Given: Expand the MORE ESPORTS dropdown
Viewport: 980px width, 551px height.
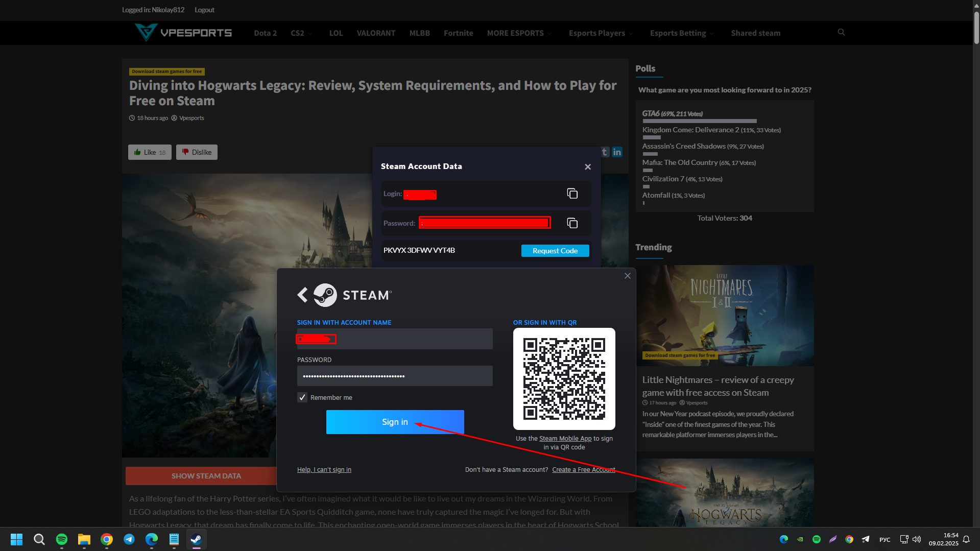Looking at the screenshot, I should (x=519, y=33).
